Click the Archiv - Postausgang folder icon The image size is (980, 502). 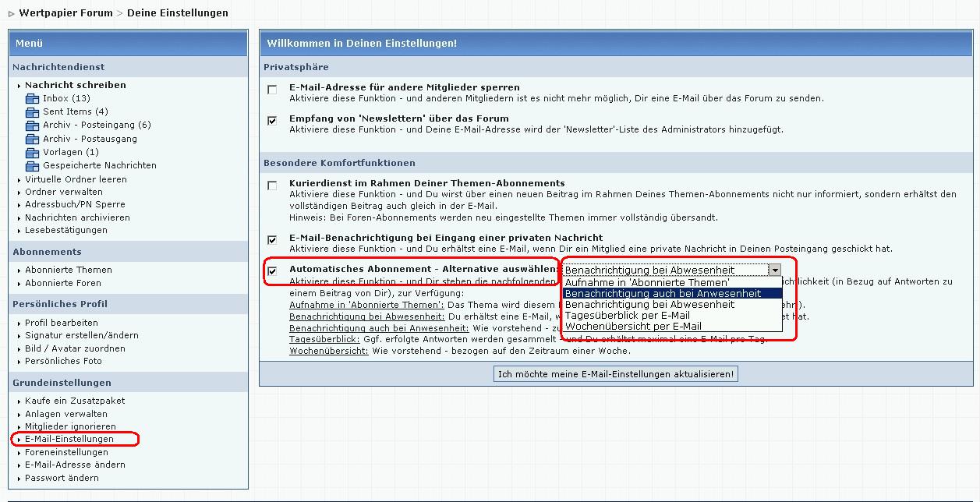coord(32,139)
